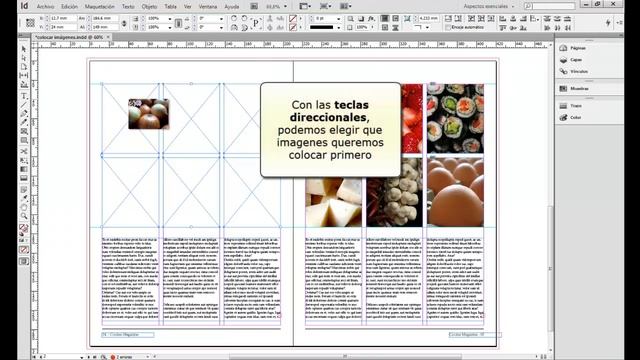Select the Type tool
This screenshot has width=640, height=360.
pos(24,96)
